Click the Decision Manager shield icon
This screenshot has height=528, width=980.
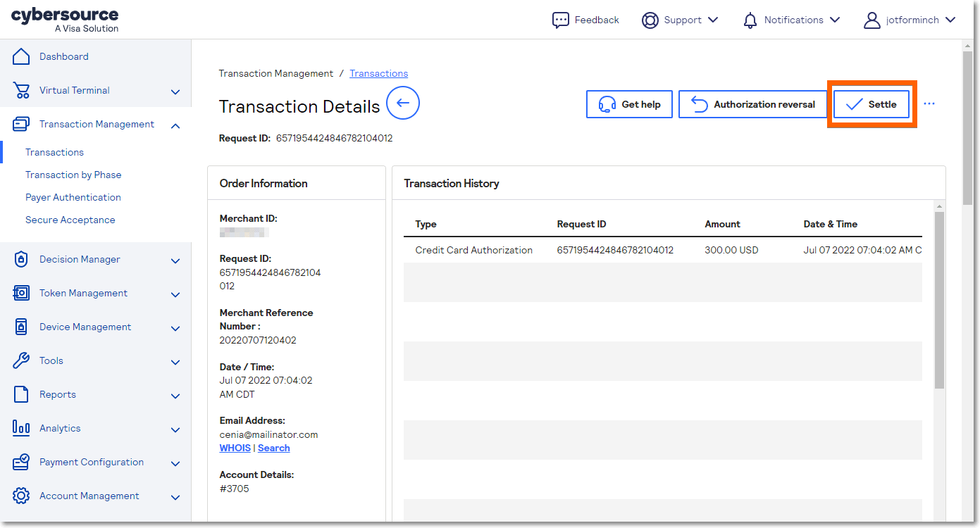click(21, 259)
